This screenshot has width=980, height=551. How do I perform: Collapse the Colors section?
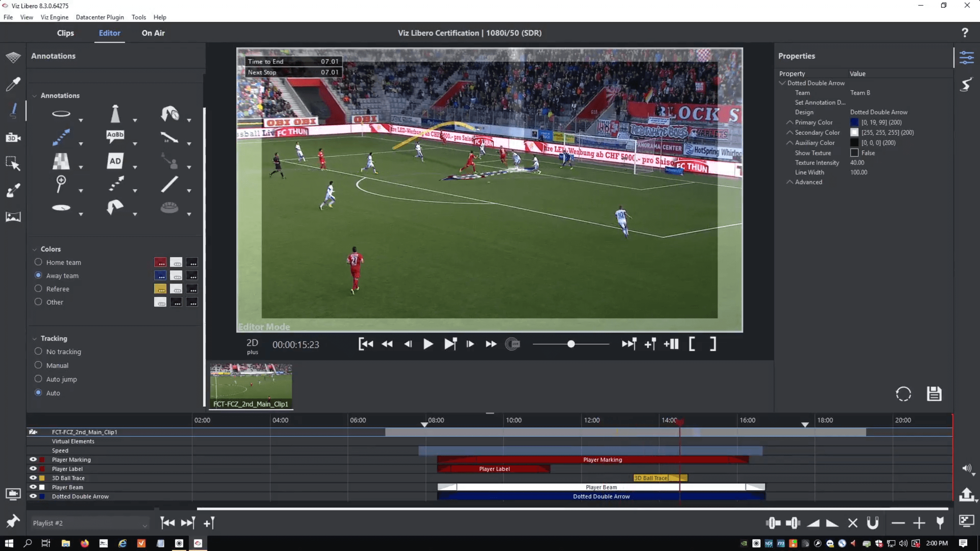(x=34, y=249)
